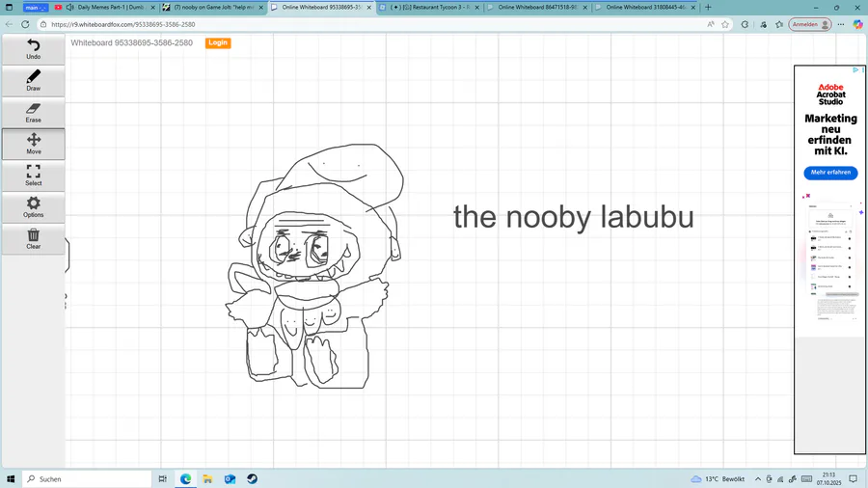This screenshot has width=868, height=488.
Task: Open the read aloud option
Action: pyautogui.click(x=711, y=24)
